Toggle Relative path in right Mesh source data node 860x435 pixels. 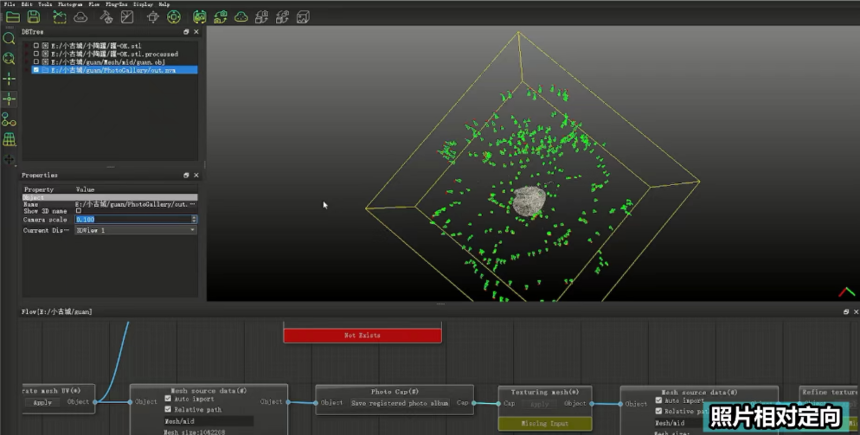(x=658, y=411)
